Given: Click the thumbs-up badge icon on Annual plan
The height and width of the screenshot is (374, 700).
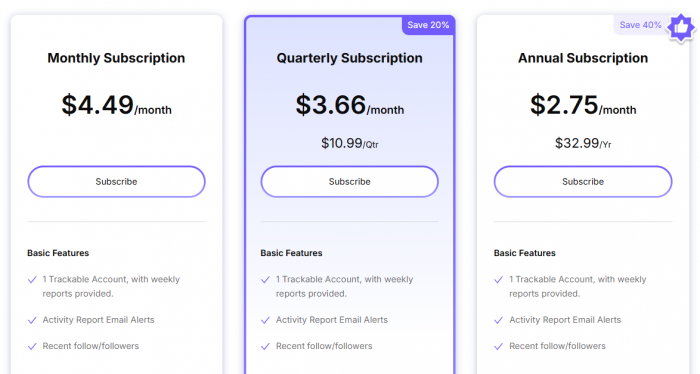Looking at the screenshot, I should pyautogui.click(x=681, y=28).
